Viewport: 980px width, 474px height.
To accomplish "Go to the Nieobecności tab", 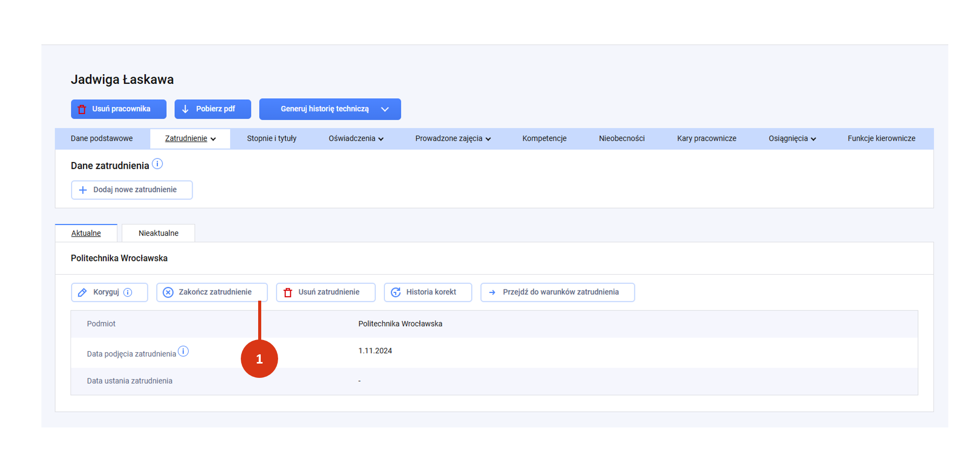I will coord(622,139).
